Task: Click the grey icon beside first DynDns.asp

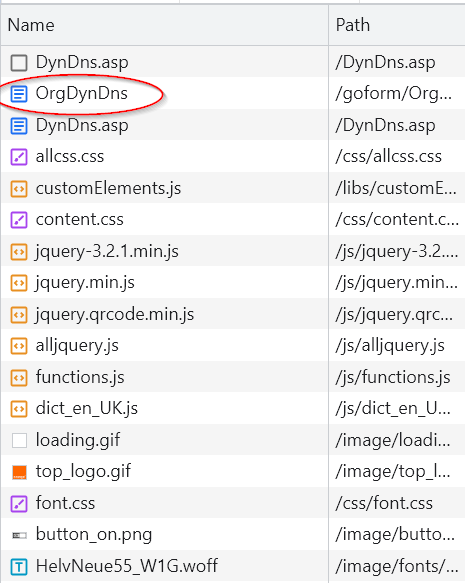Action: click(x=19, y=62)
